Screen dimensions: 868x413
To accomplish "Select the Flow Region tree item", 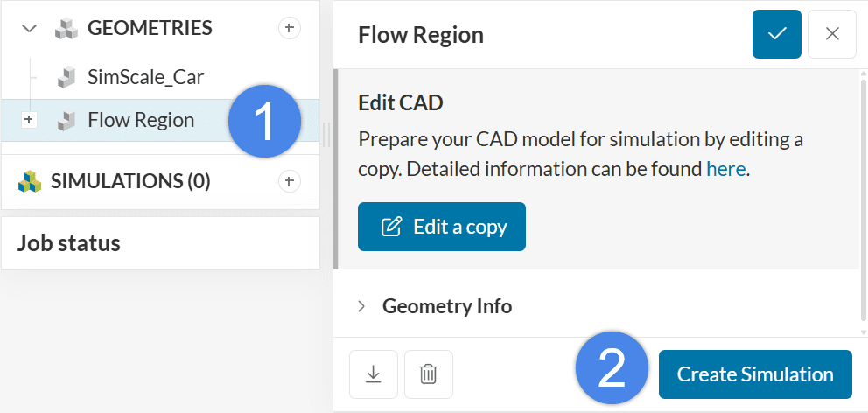I will coord(141,120).
